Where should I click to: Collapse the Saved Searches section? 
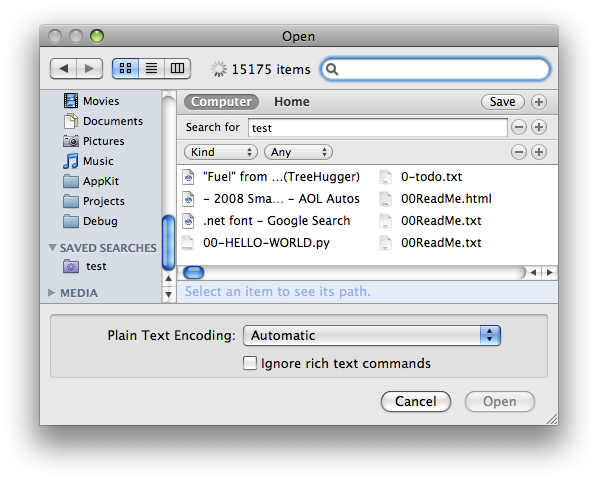point(52,247)
